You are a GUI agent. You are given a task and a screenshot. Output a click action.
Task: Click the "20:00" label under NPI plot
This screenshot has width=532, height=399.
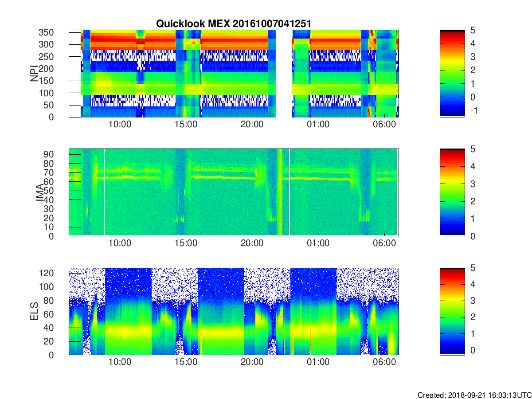pos(252,125)
